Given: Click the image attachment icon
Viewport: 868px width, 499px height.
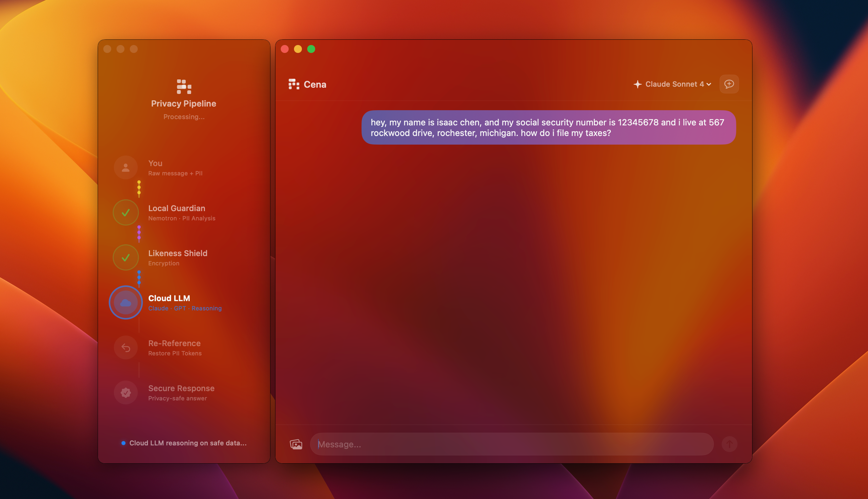Looking at the screenshot, I should pos(296,444).
